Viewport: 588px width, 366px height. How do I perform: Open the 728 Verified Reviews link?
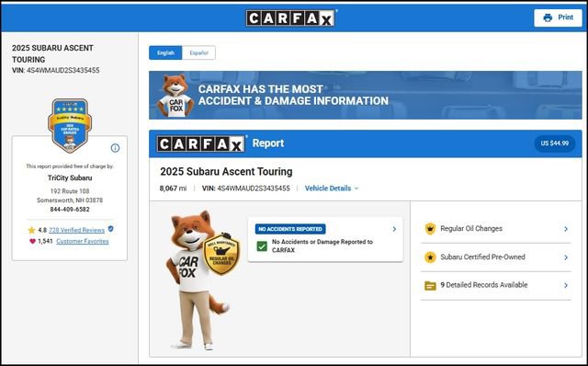point(76,230)
